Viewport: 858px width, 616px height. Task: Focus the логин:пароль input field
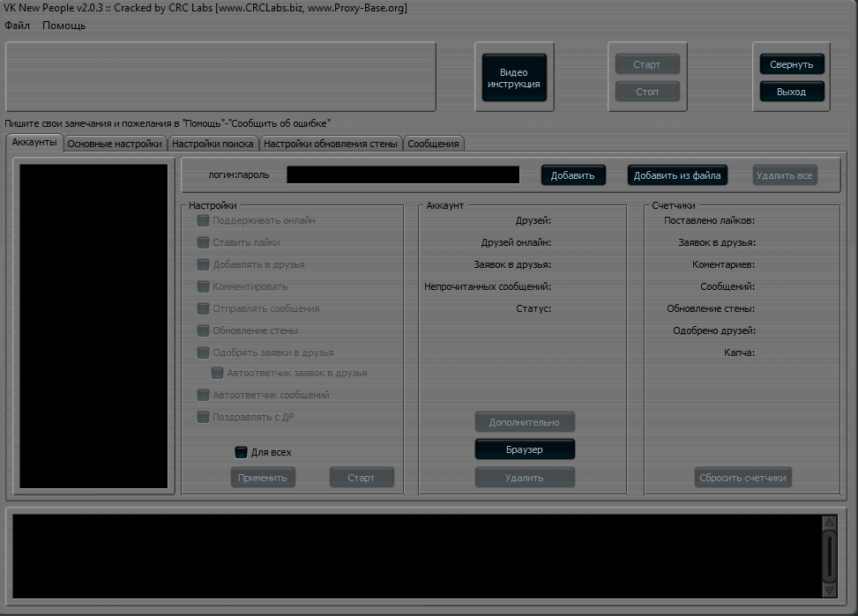tap(403, 175)
